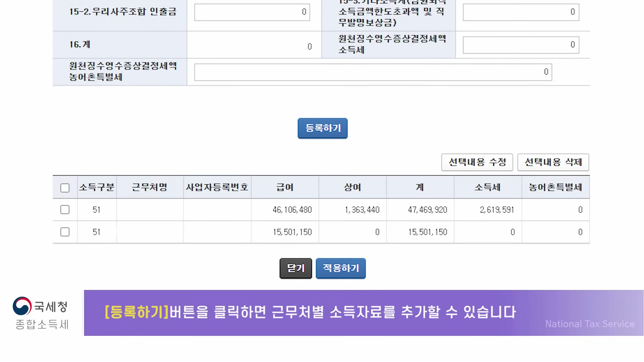
Task: Click the 사업자등록번호 column header
Action: pyautogui.click(x=217, y=187)
